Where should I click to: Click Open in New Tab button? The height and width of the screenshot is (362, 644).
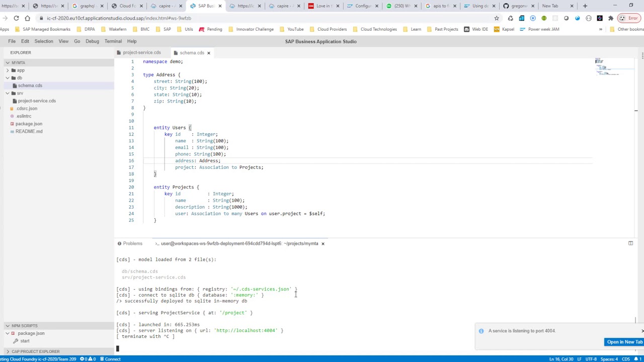(624, 342)
